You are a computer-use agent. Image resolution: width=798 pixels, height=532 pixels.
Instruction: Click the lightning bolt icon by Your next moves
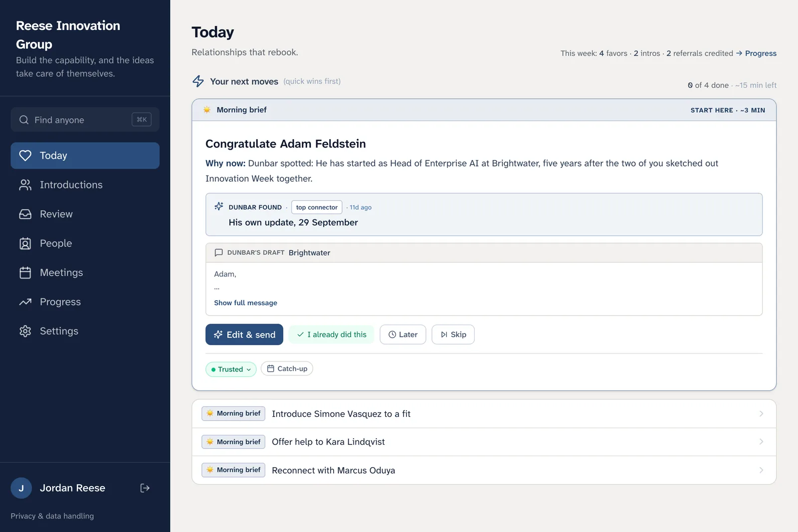click(x=198, y=81)
